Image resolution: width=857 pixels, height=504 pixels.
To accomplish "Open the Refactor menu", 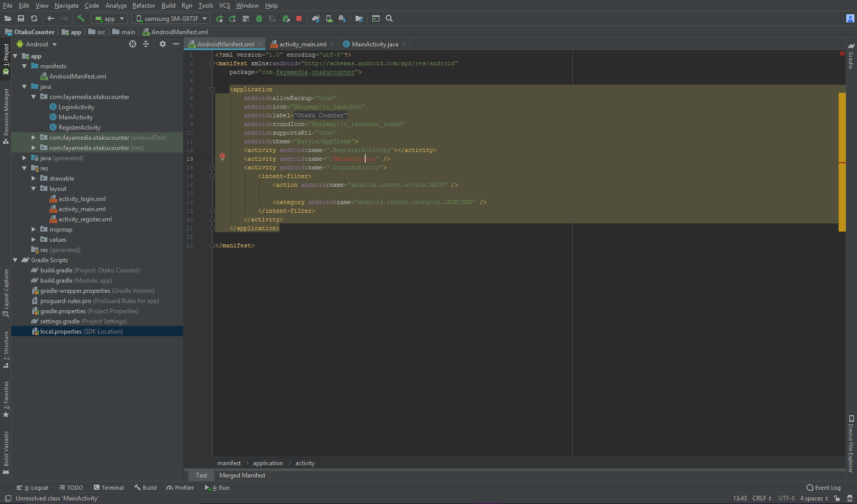I will [x=143, y=6].
